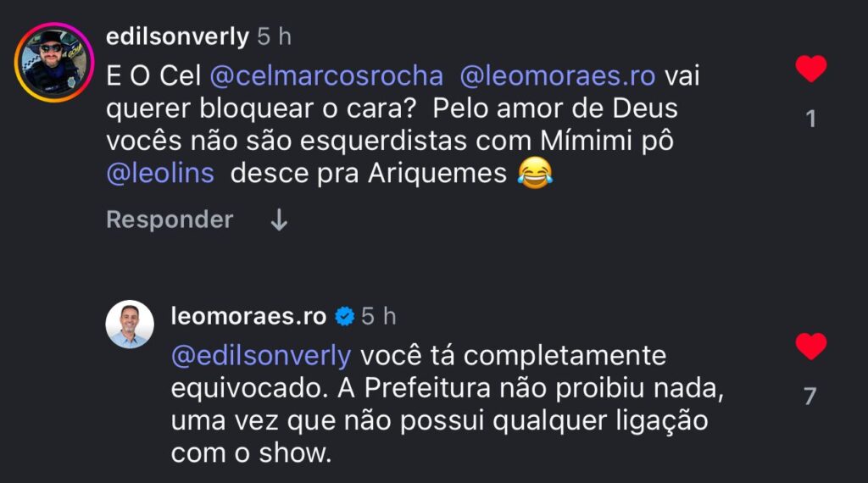
Task: Open the @celmarcosrocha mention
Action: pos(325,75)
